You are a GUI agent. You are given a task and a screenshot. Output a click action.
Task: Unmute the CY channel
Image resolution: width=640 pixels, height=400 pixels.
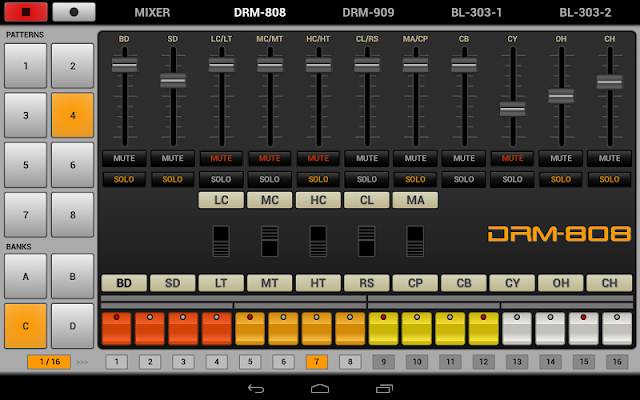tap(512, 158)
